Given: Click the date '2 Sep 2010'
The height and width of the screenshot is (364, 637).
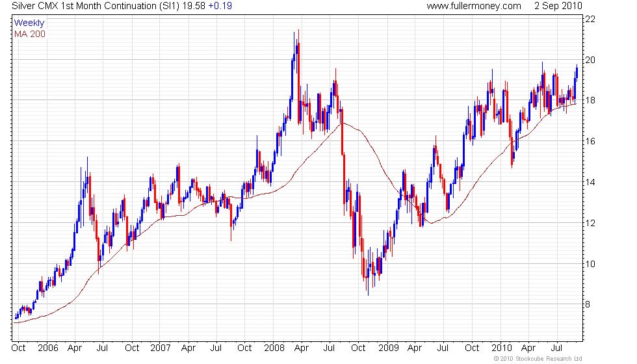Looking at the screenshot, I should (558, 6).
